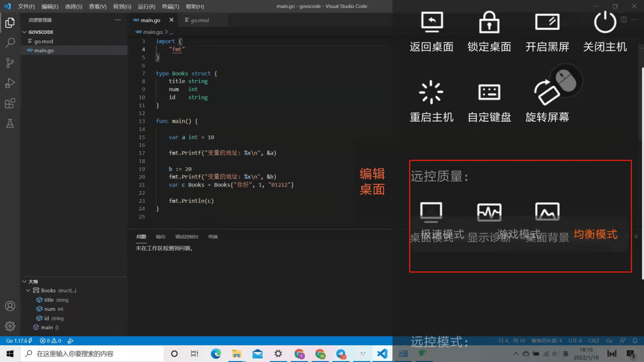Image resolution: width=644 pixels, height=362 pixels.
Task: Switch to the 调试控制台 panel tab
Action: pyautogui.click(x=187, y=237)
